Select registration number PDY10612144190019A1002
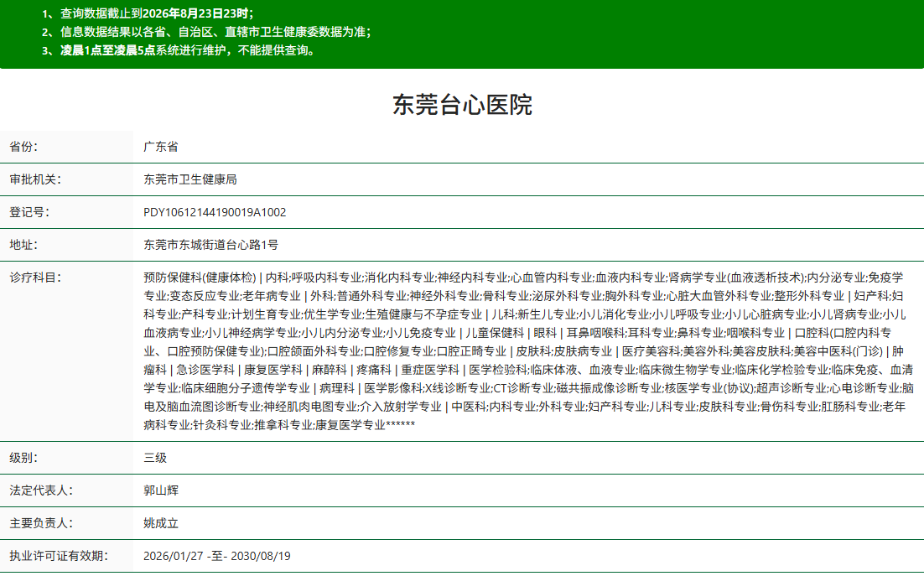This screenshot has height=576, width=924. (x=215, y=212)
